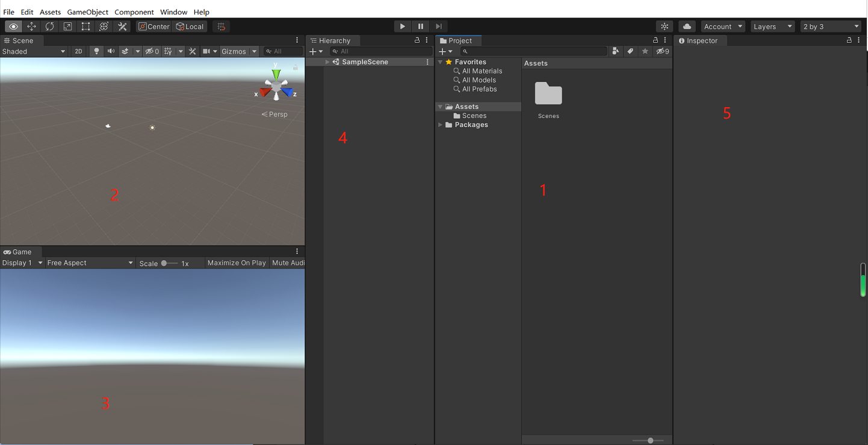
Task: Open Game view more options menu
Action: (x=297, y=252)
